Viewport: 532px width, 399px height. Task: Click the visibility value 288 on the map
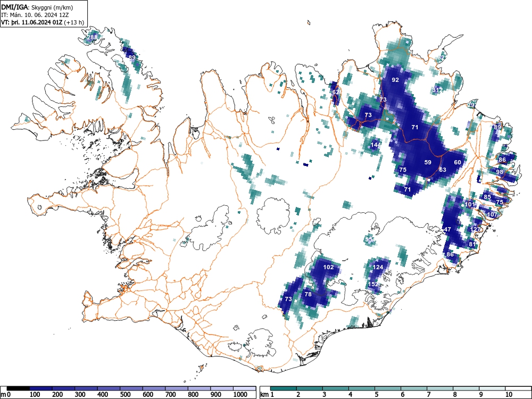coord(92,37)
